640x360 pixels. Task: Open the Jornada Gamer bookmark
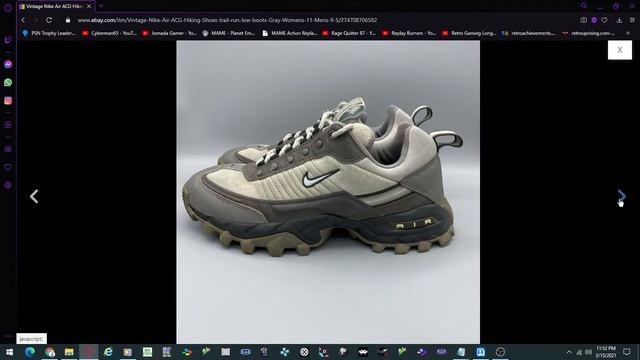click(x=169, y=33)
